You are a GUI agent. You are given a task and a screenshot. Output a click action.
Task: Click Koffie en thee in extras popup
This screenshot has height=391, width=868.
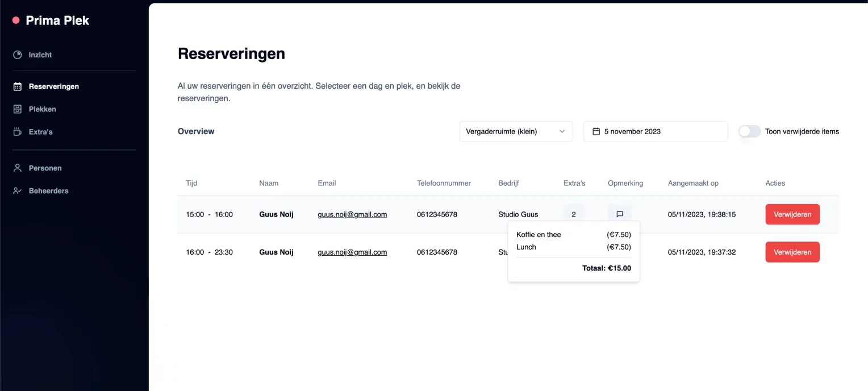pos(539,235)
